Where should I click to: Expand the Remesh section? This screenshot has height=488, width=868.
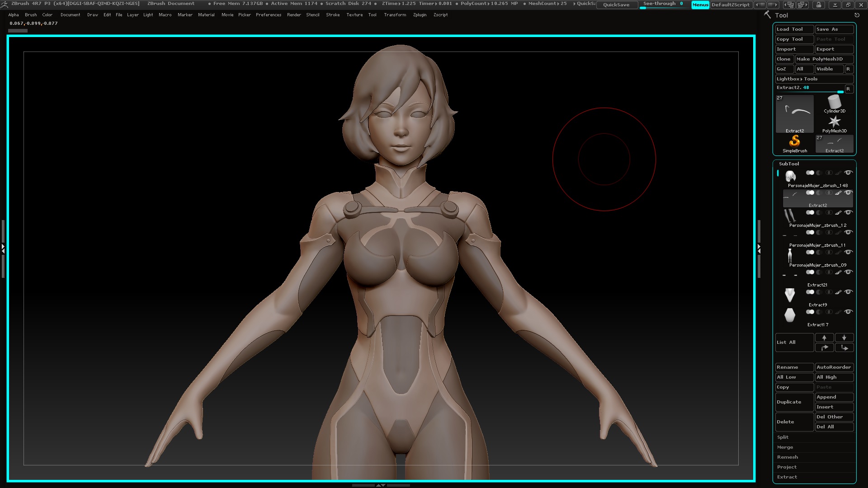tap(787, 457)
